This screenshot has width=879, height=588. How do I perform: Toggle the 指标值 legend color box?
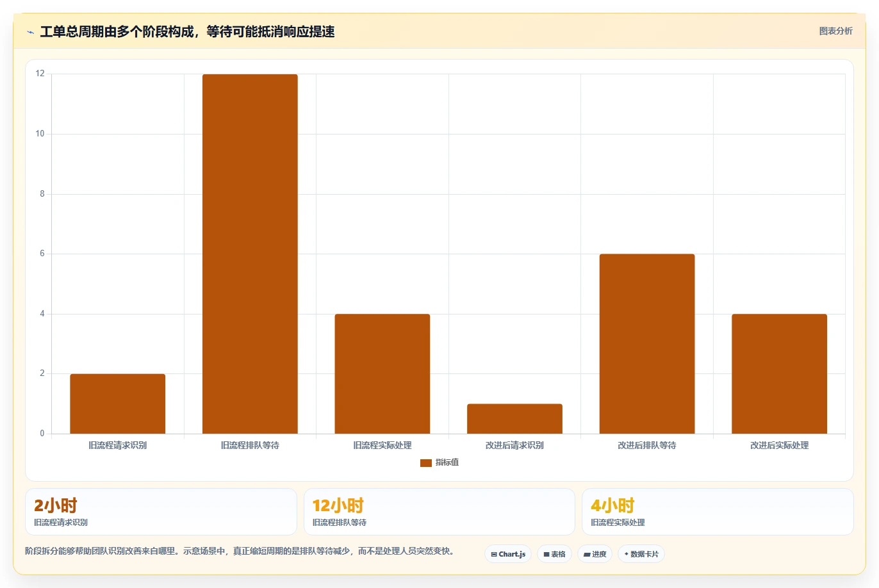(425, 462)
